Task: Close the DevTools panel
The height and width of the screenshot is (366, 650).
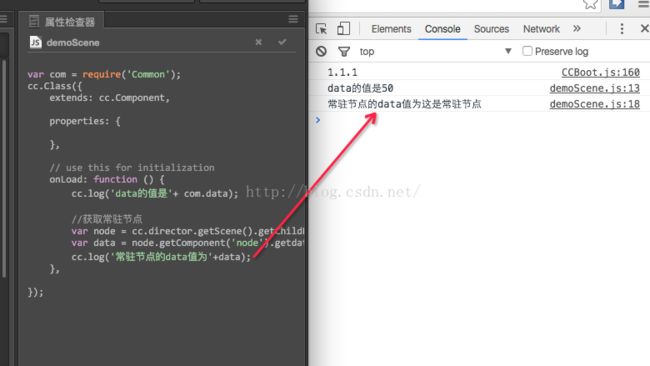Action: pos(644,29)
